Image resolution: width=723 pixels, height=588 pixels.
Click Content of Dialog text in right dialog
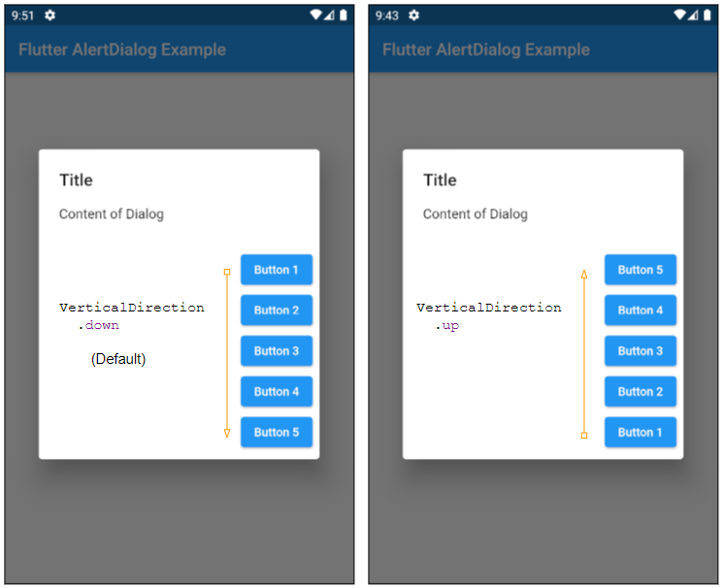[x=476, y=214]
